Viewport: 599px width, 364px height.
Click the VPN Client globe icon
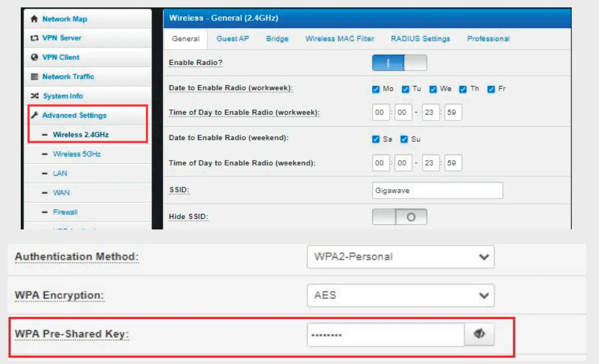click(x=34, y=57)
